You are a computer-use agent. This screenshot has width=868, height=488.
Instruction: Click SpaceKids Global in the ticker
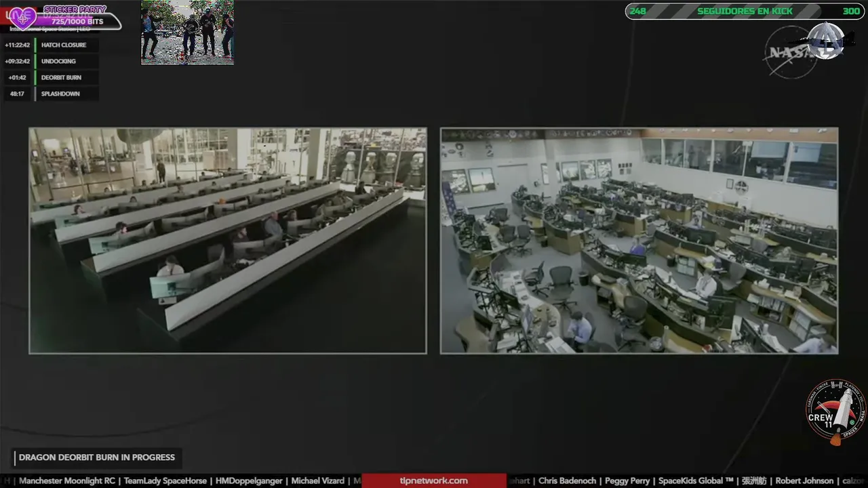[x=696, y=481]
